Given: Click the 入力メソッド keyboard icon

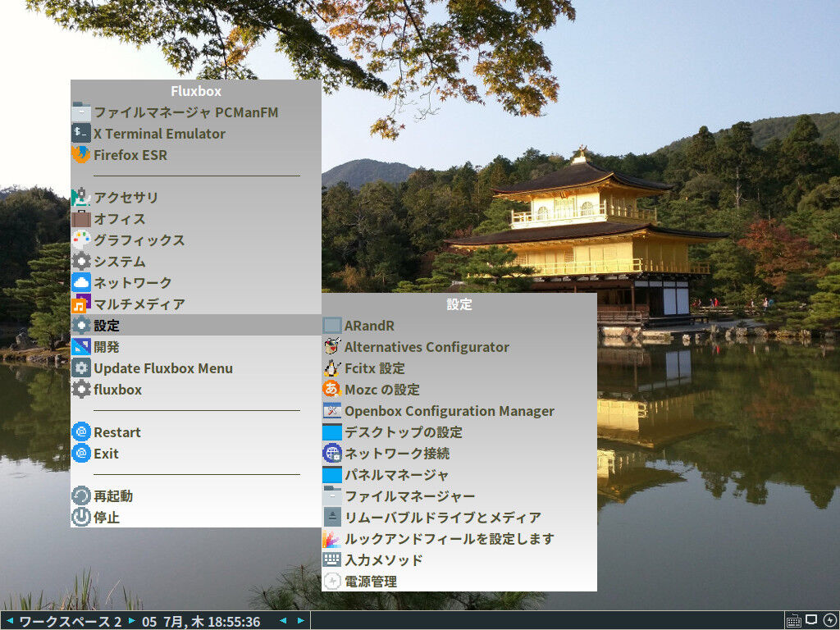Looking at the screenshot, I should pyautogui.click(x=332, y=559).
